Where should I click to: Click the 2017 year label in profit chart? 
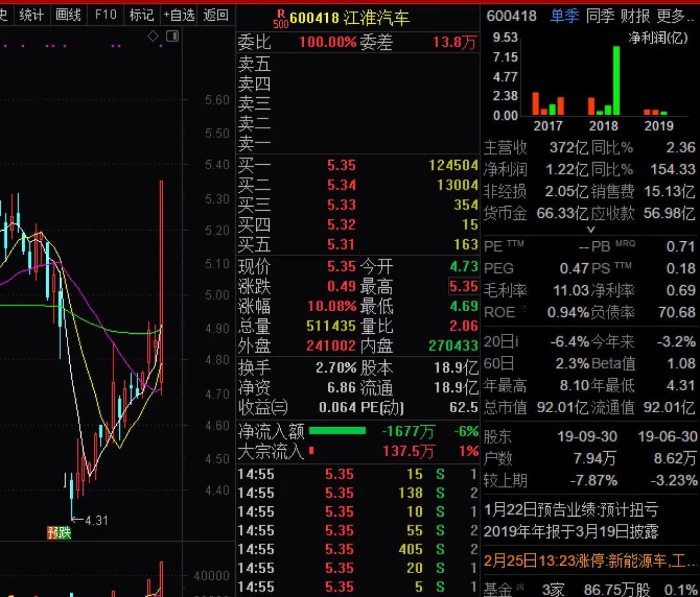(x=548, y=126)
